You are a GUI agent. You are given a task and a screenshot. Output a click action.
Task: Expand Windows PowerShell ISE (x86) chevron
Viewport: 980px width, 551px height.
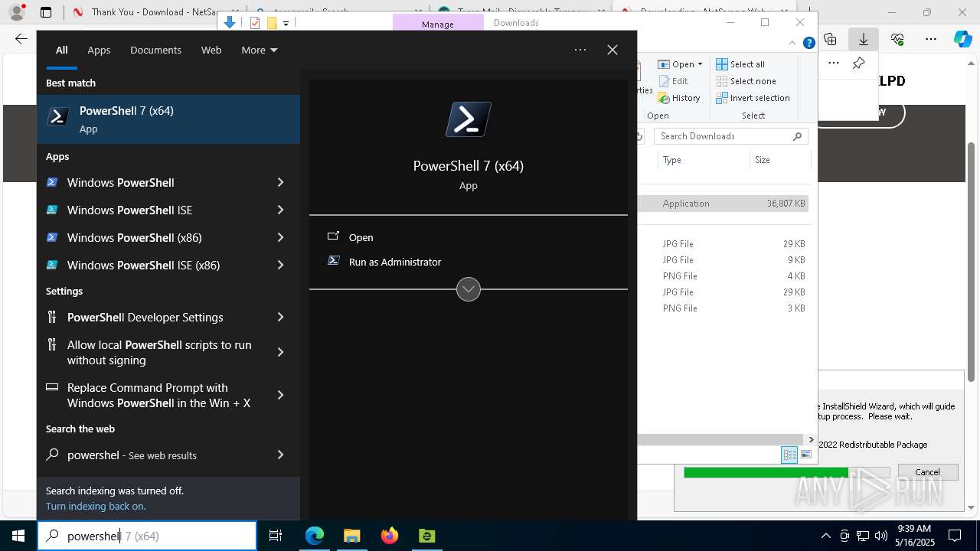280,265
